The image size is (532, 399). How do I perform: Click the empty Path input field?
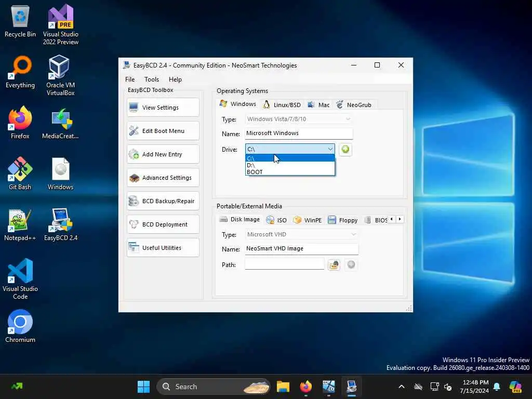tap(285, 264)
